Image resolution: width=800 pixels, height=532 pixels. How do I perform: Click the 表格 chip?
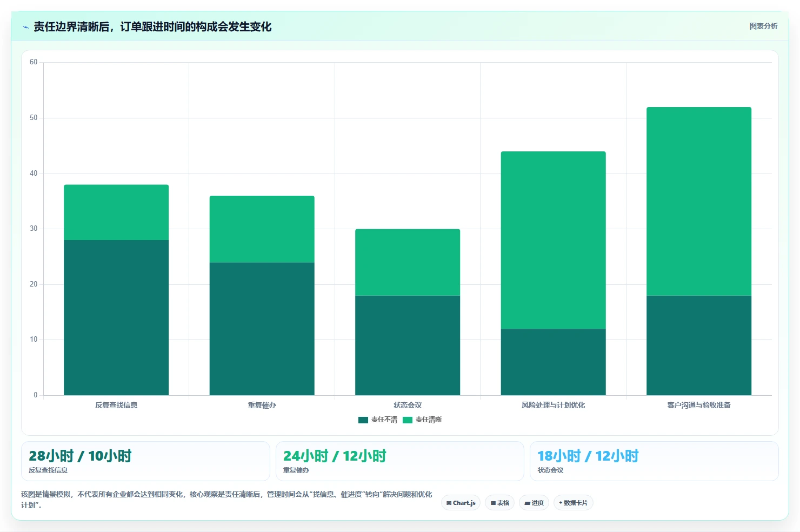[x=500, y=503]
